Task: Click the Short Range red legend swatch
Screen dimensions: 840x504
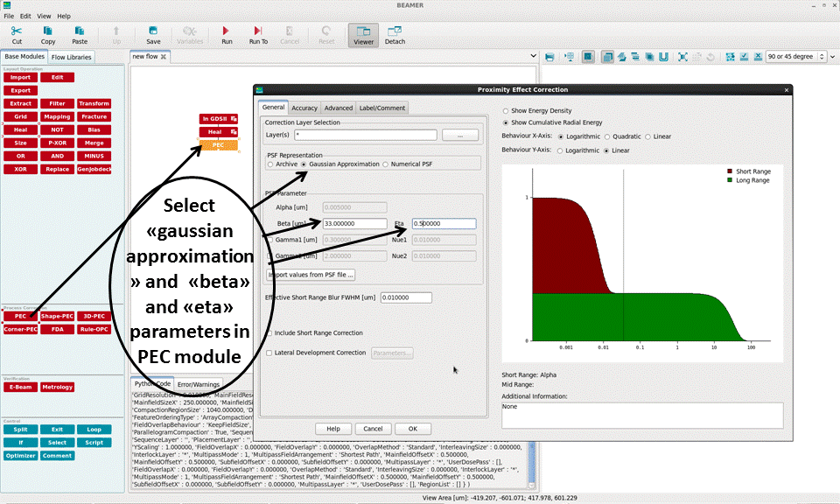Action: [731, 171]
